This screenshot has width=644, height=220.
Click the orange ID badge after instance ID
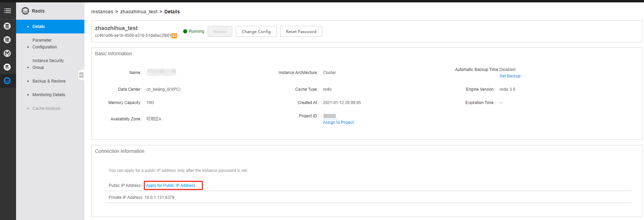click(174, 35)
